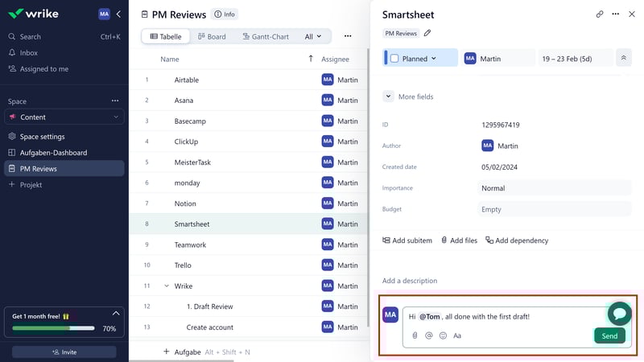Click Add subitem
Screen dimensions: 644x362
click(407, 241)
